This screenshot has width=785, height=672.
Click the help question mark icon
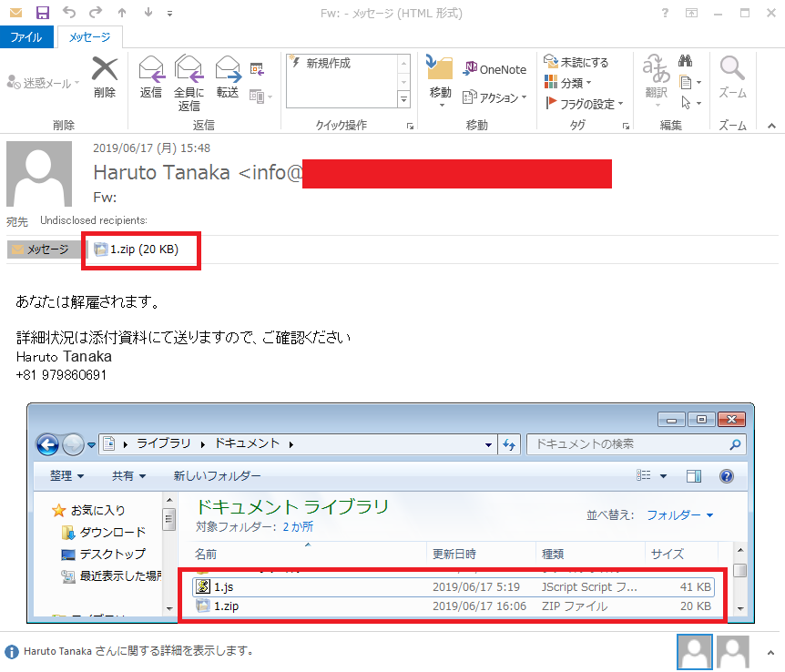click(x=665, y=13)
